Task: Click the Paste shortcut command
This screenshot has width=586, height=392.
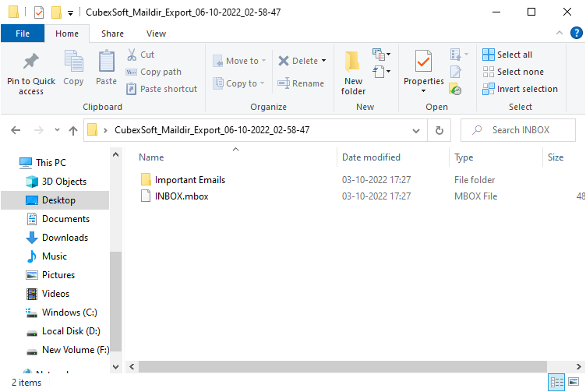Action: click(161, 89)
